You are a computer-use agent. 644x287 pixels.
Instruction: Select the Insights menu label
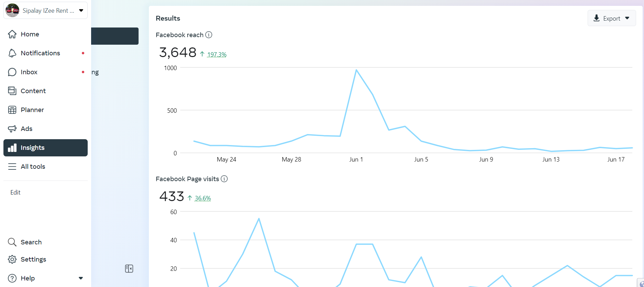pos(33,147)
